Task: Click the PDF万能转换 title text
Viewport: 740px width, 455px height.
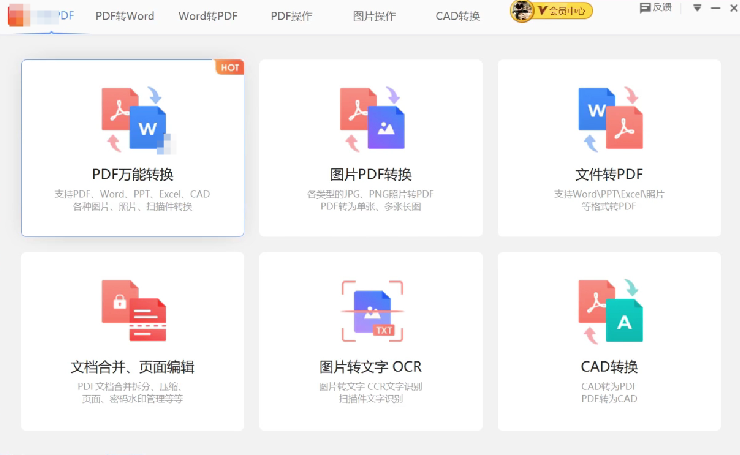Action: [x=133, y=175]
